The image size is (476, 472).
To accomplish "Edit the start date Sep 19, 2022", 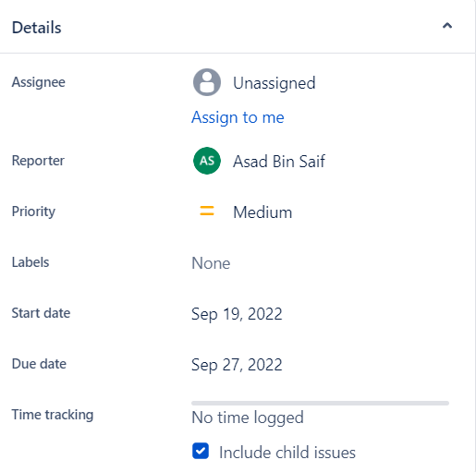I will (x=237, y=314).
